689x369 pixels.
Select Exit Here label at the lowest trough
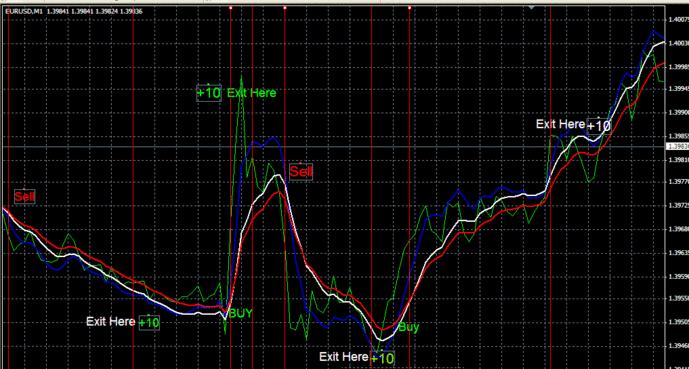344,357
